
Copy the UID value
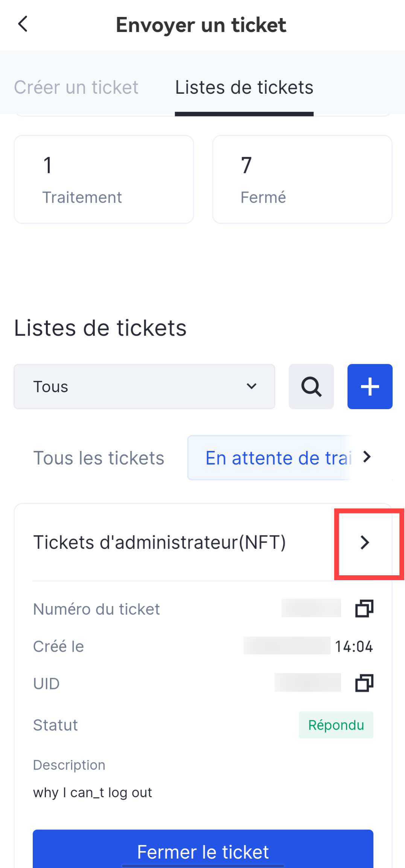pyautogui.click(x=364, y=683)
